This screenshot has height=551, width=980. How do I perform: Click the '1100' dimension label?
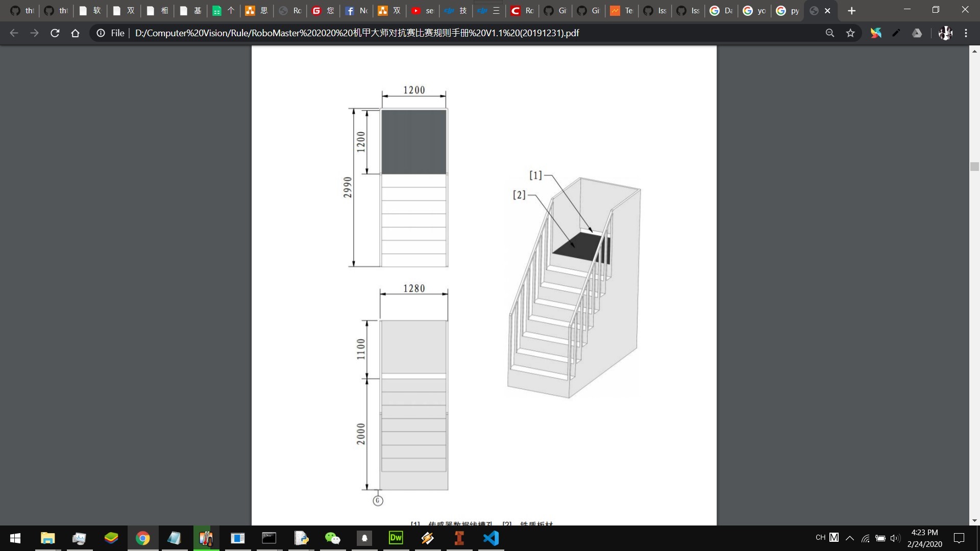click(361, 349)
